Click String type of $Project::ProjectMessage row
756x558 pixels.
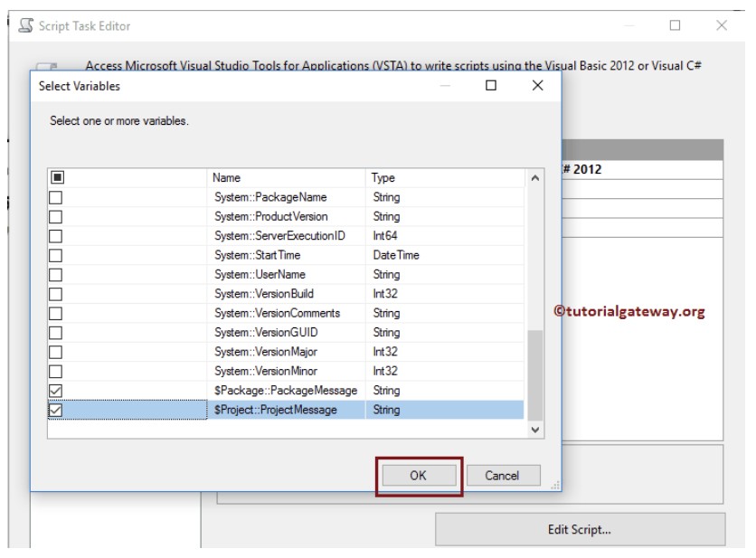coord(445,410)
